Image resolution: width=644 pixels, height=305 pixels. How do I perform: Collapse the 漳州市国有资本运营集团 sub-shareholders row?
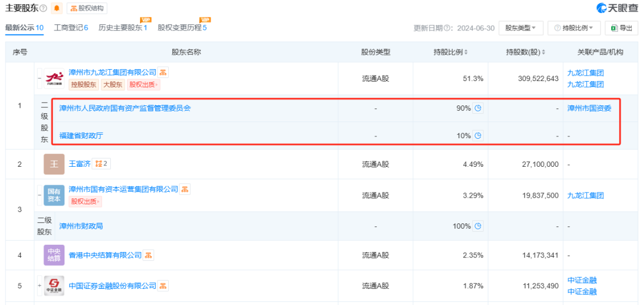click(x=39, y=195)
